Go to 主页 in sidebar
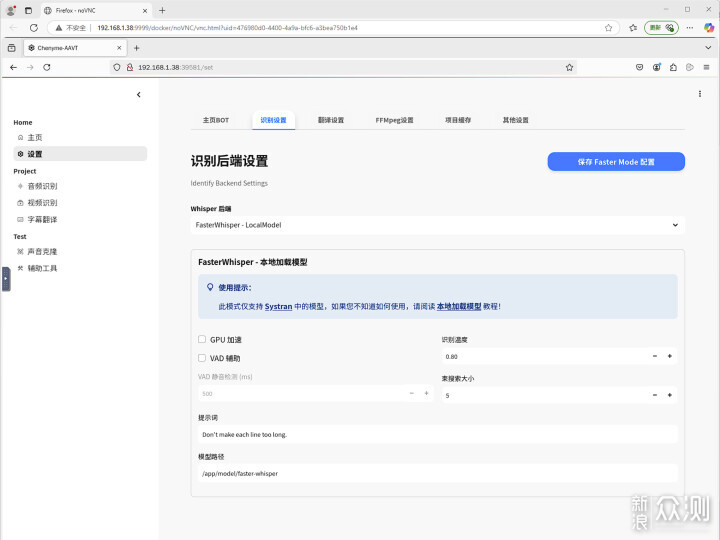The width and height of the screenshot is (720, 540). click(x=80, y=137)
